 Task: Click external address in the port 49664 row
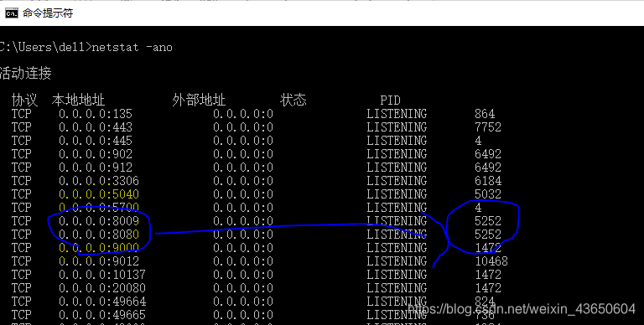pos(242,302)
